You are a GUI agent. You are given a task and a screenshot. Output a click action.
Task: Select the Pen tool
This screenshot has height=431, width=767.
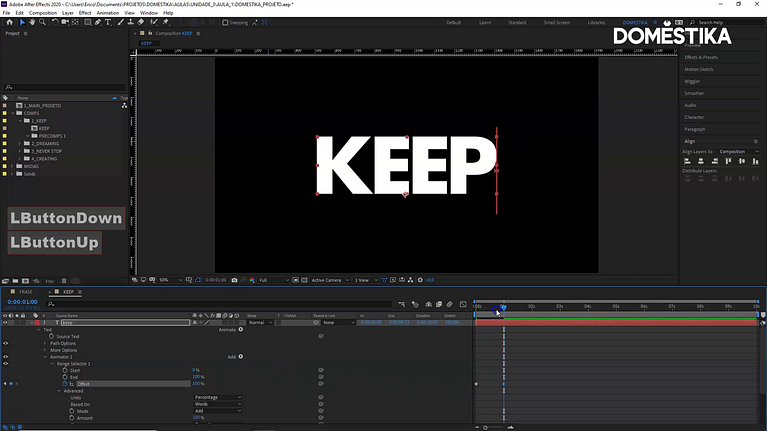click(98, 23)
